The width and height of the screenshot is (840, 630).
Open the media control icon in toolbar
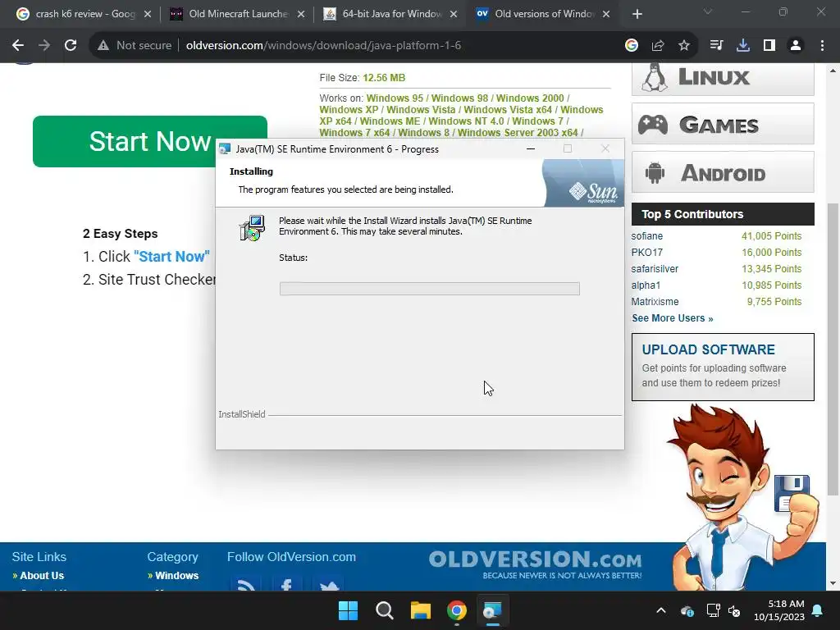716,46
